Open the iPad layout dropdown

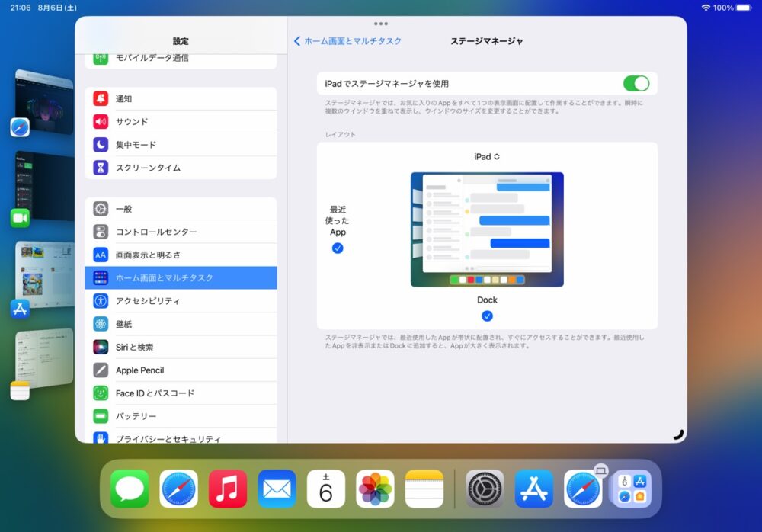pos(487,157)
